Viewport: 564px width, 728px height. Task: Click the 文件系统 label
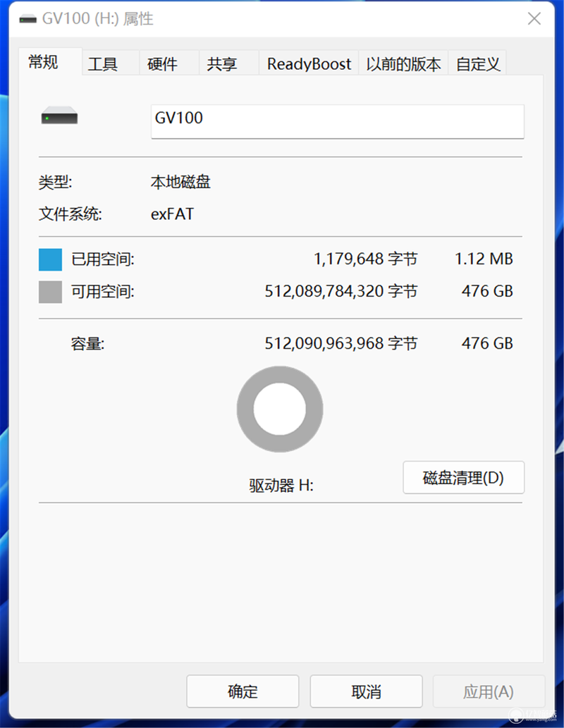(x=70, y=214)
